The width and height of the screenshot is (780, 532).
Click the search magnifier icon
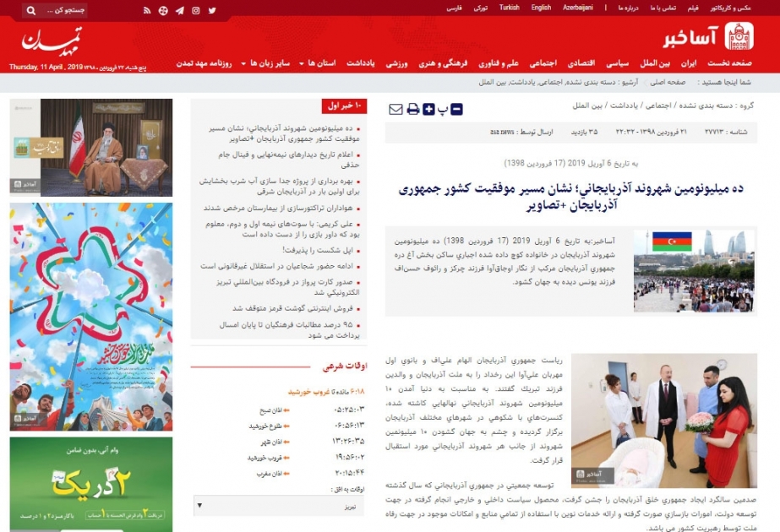(30, 10)
